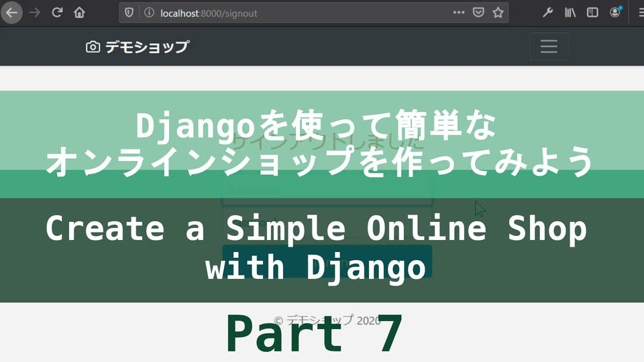644x362 pixels.
Task: Open the Firefox application menu
Action: [x=640, y=13]
